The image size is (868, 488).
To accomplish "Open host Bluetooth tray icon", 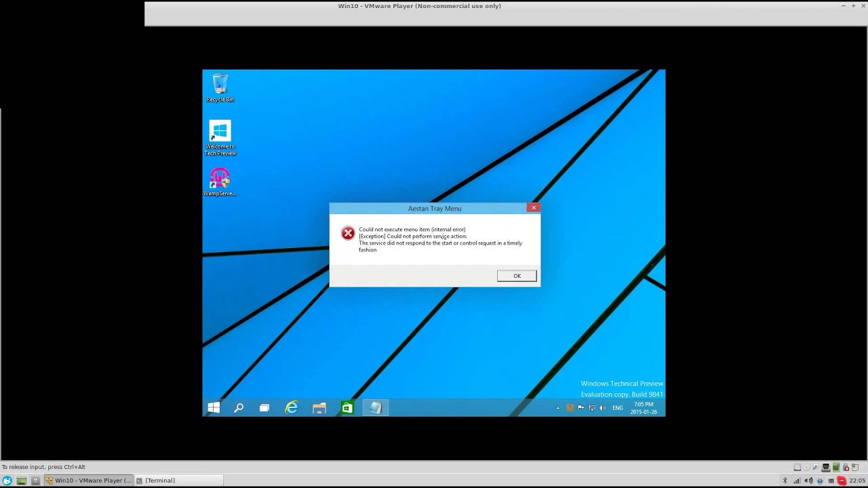I will (785, 481).
